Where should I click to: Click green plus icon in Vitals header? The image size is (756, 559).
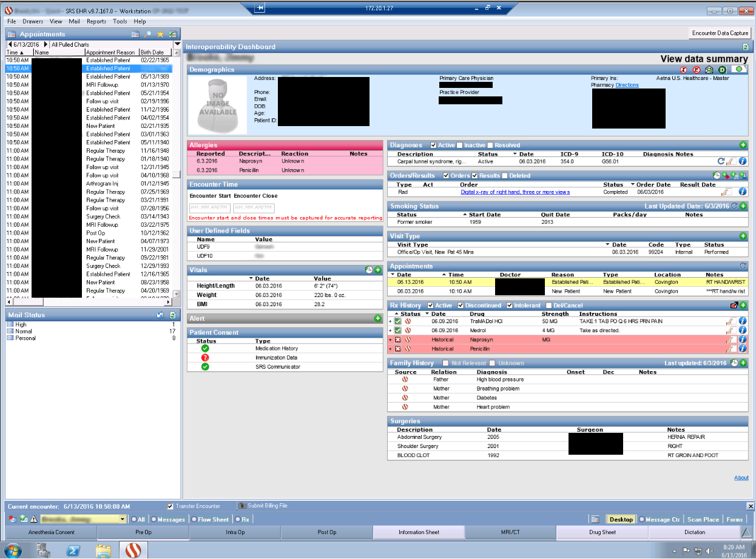(377, 270)
